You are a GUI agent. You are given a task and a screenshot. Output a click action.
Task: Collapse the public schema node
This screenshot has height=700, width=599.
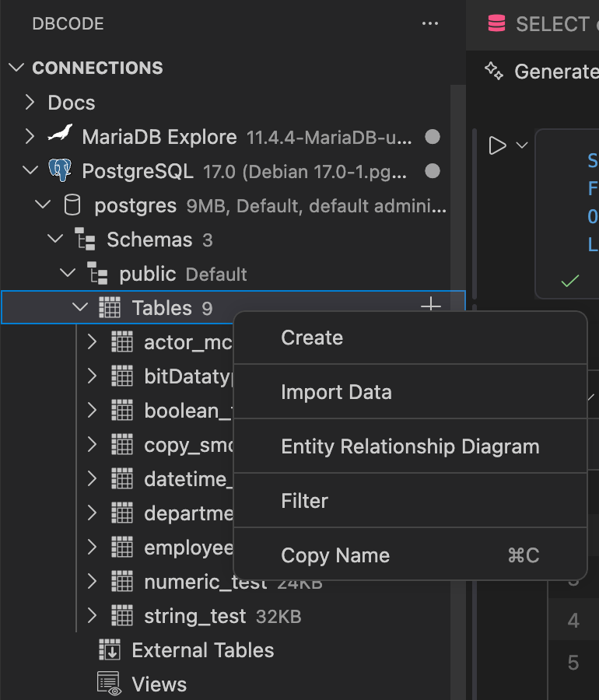pyautogui.click(x=68, y=273)
